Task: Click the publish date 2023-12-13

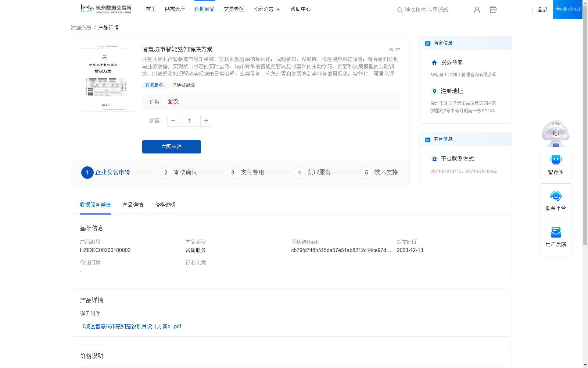Action: pos(410,250)
